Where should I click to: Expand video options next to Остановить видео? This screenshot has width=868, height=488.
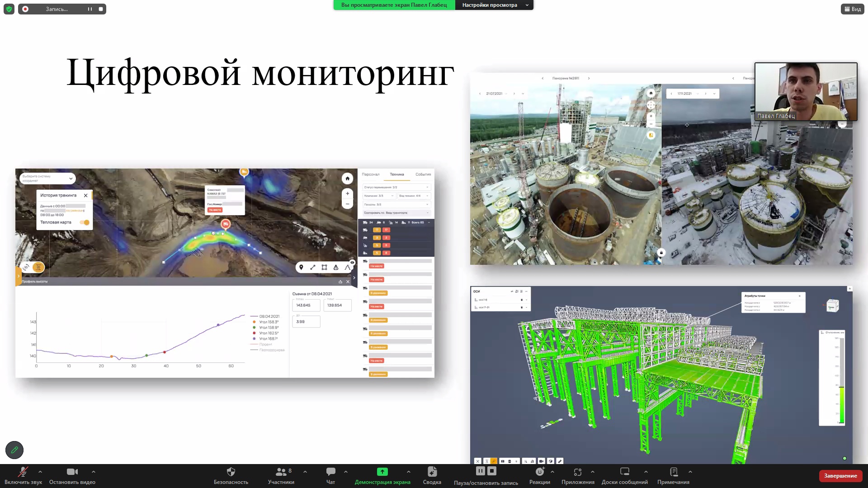click(x=94, y=472)
